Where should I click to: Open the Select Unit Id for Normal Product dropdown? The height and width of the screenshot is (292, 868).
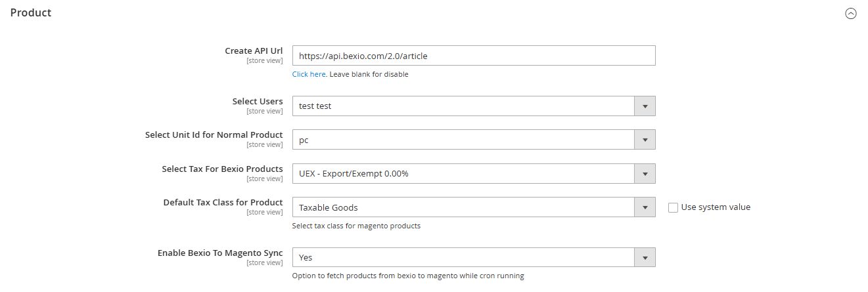click(463, 140)
